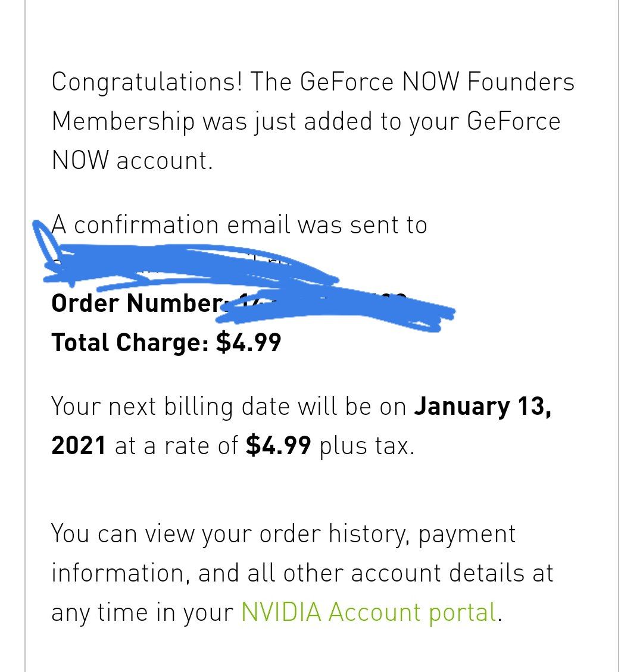The height and width of the screenshot is (672, 643).
Task: Click the 'at a rate of' text
Action: point(176,446)
